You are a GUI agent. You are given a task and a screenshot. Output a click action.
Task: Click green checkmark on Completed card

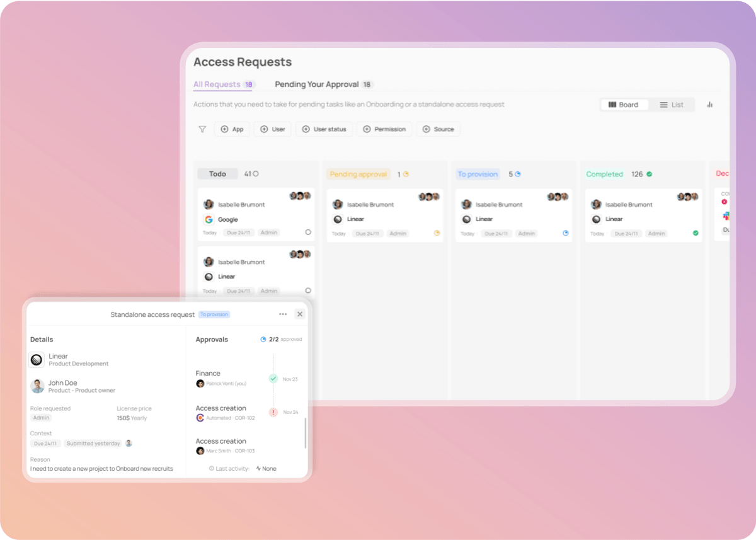[x=696, y=233]
